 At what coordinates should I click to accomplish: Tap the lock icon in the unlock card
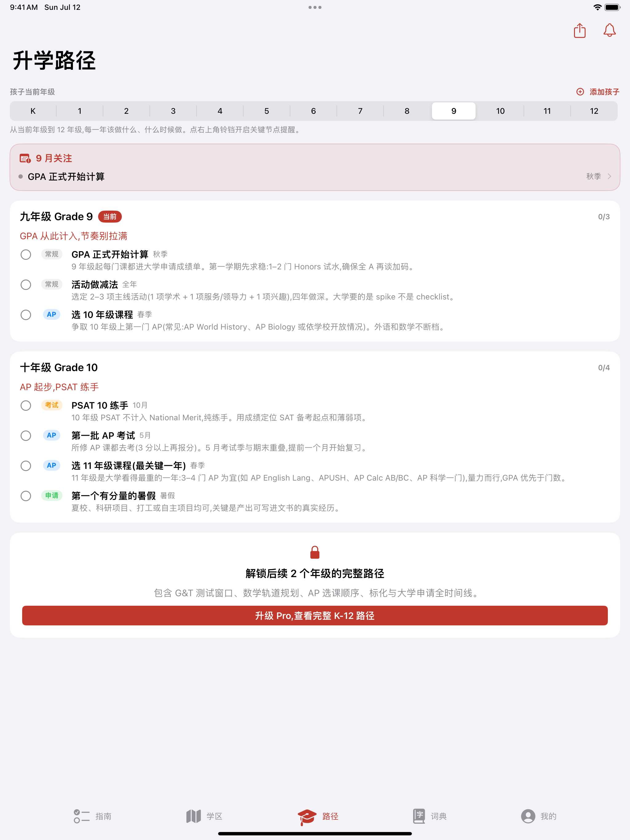[x=315, y=552]
